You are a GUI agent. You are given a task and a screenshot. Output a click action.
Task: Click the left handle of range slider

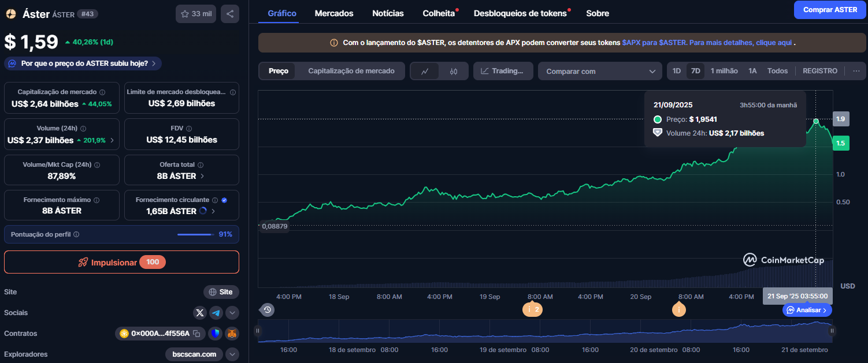click(258, 331)
